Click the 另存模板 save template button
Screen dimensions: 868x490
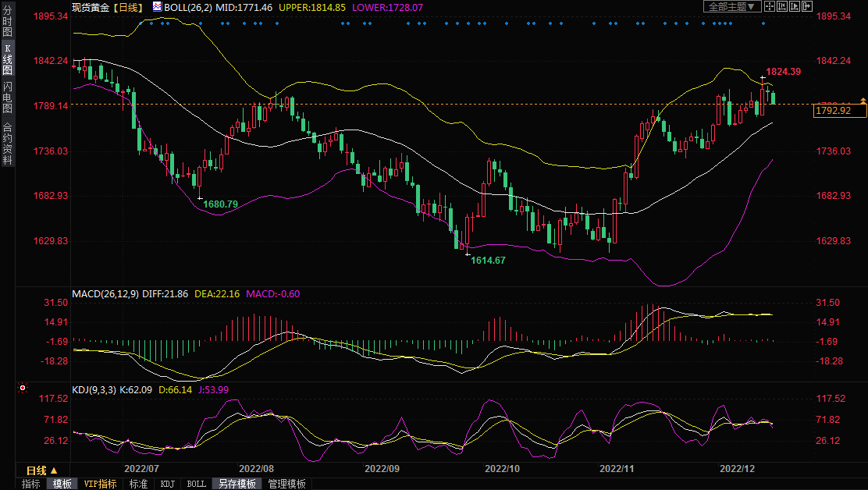pyautogui.click(x=237, y=484)
